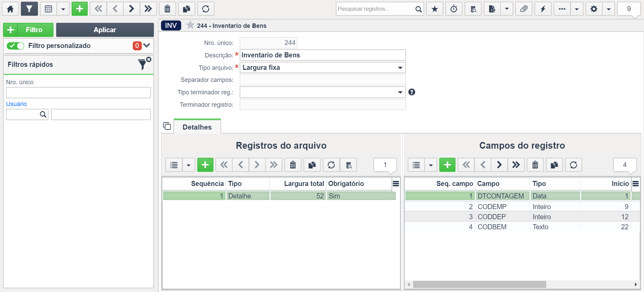Open favorites with the star toolbar icon

435,9
